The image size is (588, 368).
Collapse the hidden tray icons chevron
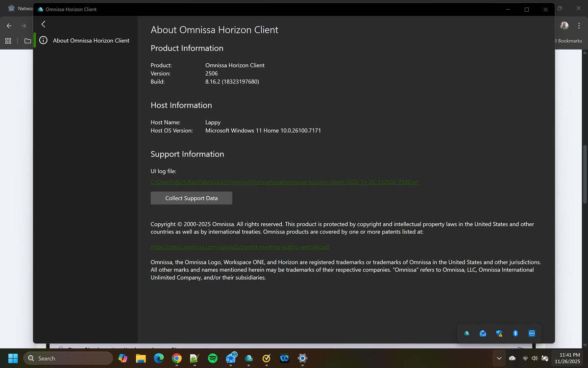499,358
